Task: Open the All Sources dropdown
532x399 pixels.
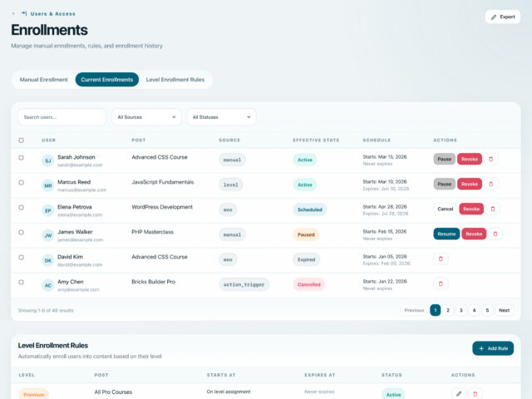Action: pos(146,117)
